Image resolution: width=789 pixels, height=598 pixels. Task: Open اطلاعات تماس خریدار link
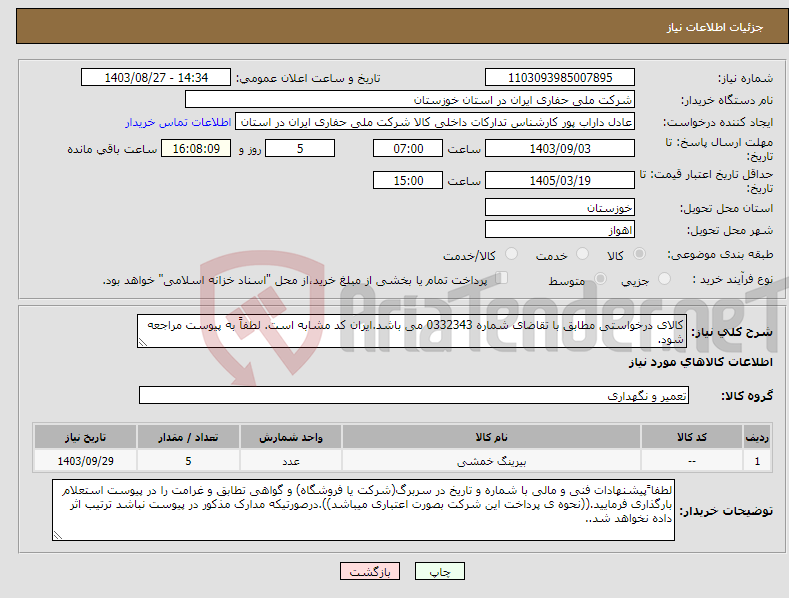[178, 122]
